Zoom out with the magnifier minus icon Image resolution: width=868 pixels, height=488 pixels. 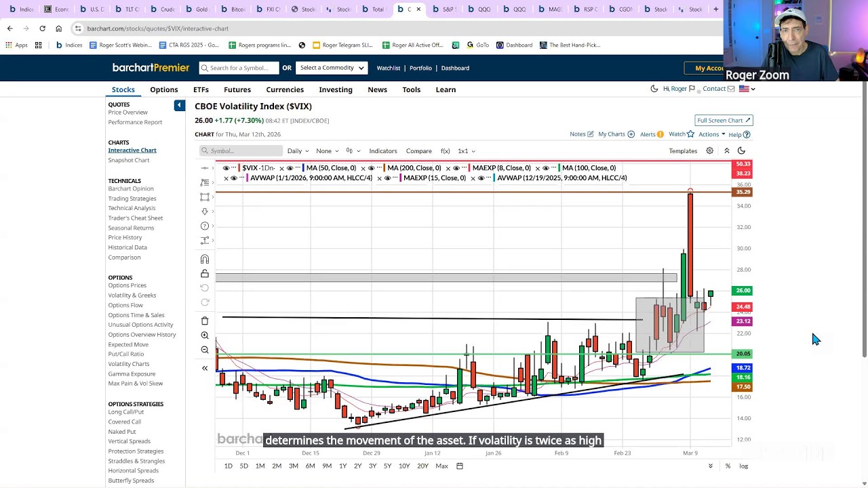[x=205, y=350]
